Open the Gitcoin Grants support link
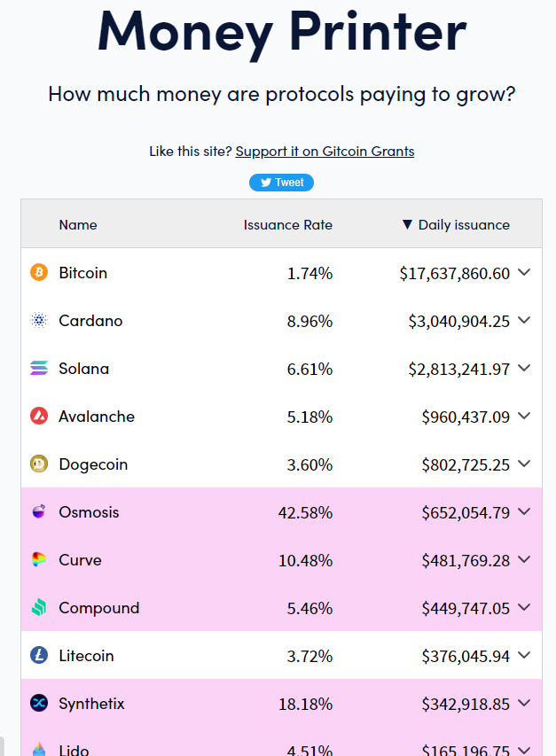The height and width of the screenshot is (756, 556). pos(325,151)
